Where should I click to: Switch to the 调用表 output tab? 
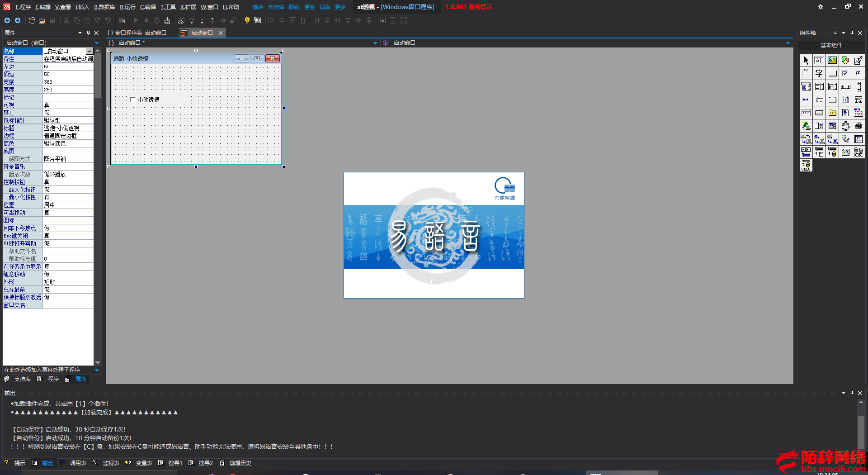74,463
